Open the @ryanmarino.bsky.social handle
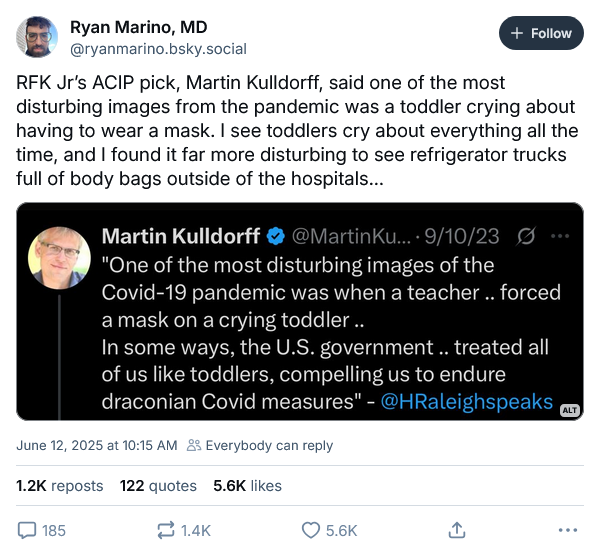The image size is (600, 556). (158, 48)
